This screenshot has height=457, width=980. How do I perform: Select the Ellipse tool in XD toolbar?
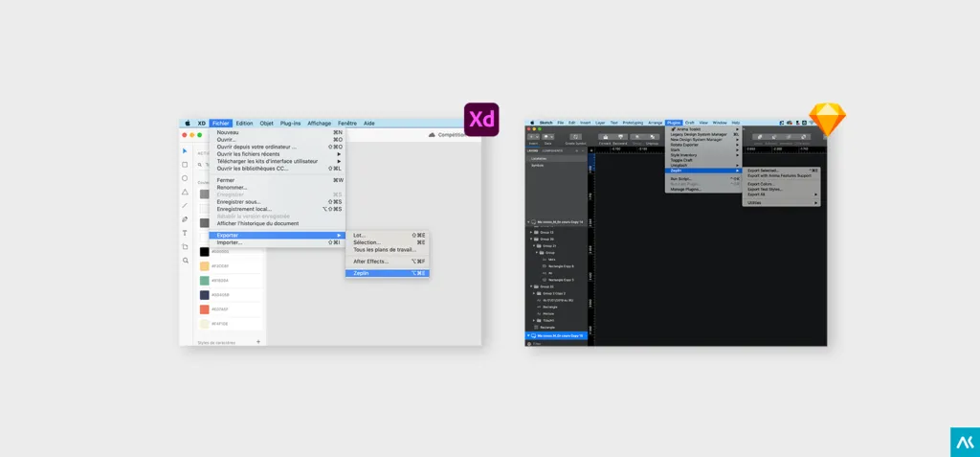coord(185,178)
